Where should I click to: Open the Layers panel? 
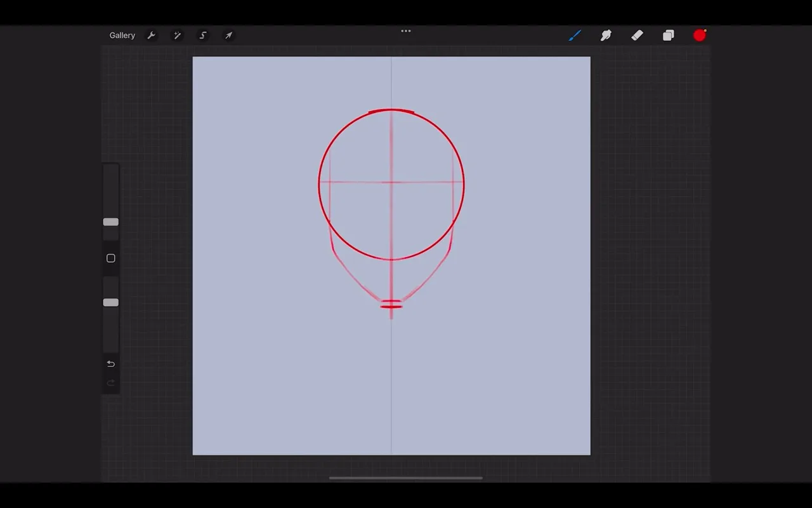pos(669,36)
